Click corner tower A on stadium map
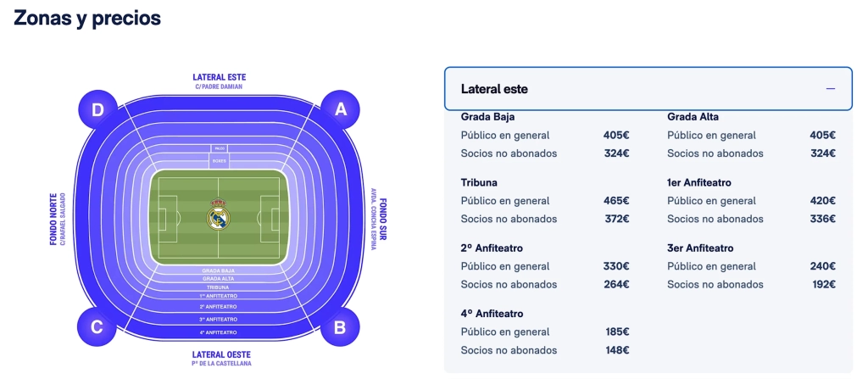The width and height of the screenshot is (868, 379). (x=341, y=109)
